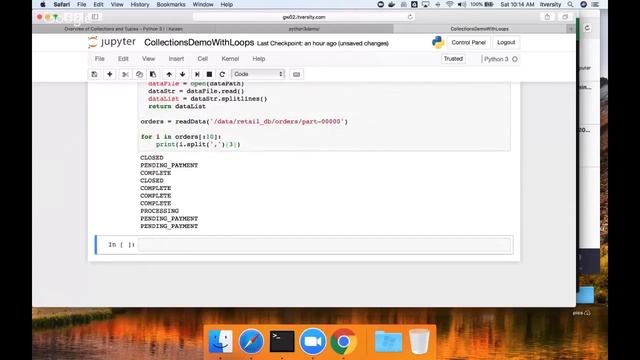Move selected cell up arrow
Viewport: 640px width, 360px height.
pyautogui.click(x=169, y=74)
